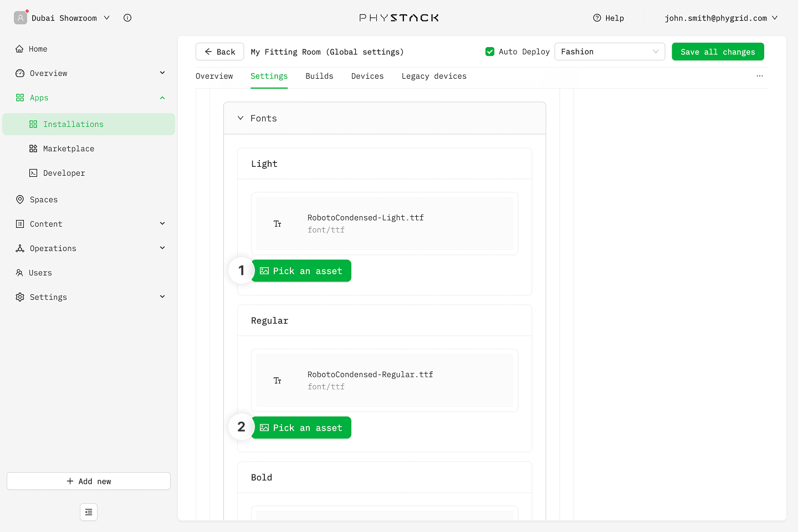Image resolution: width=798 pixels, height=532 pixels.
Task: Select the RobotoCondensed-Regular.ttf file name
Action: click(x=370, y=375)
